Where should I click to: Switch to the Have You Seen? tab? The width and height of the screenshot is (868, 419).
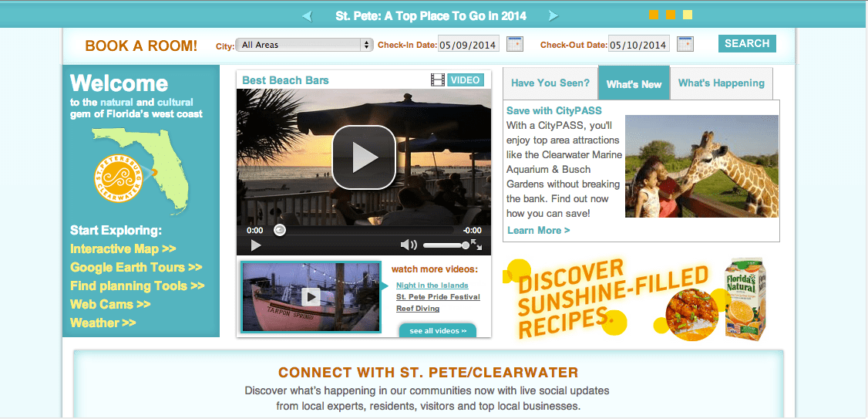tap(550, 83)
